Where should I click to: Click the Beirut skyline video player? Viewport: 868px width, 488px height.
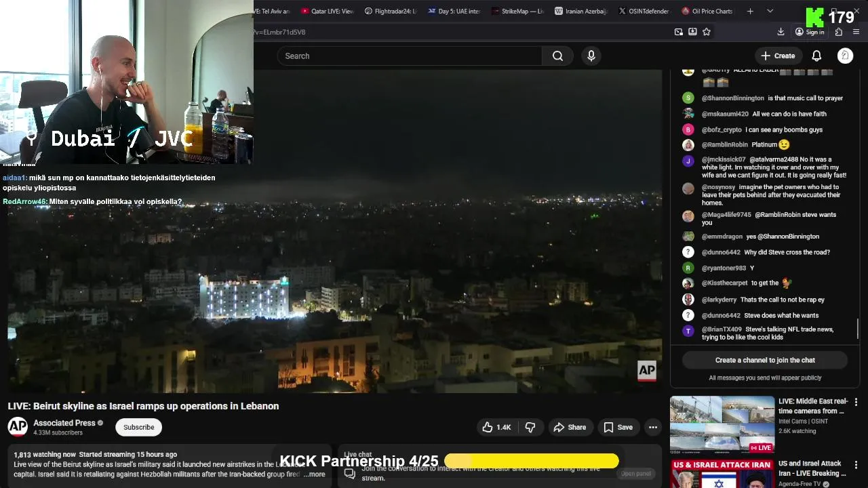[x=334, y=231]
